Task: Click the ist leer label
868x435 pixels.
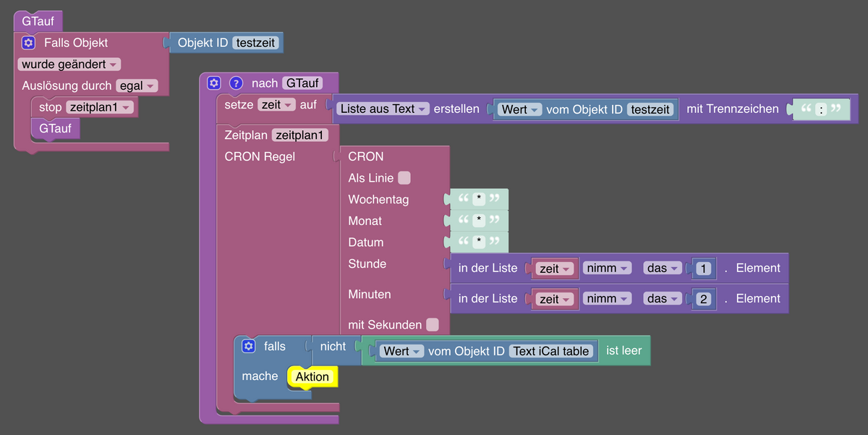Action: [x=624, y=350]
